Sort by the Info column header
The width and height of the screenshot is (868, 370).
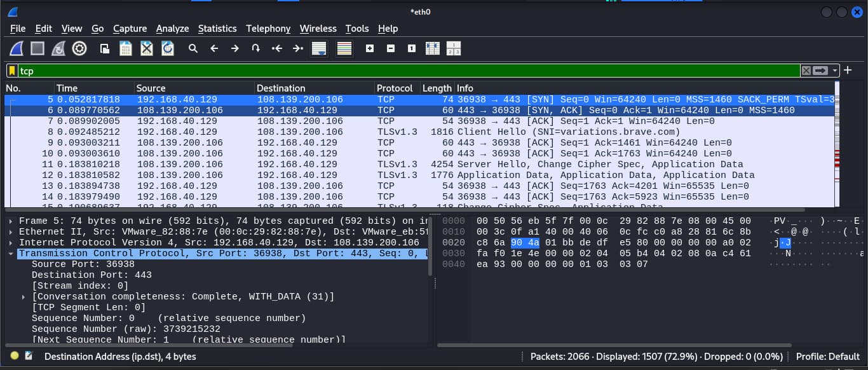644,88
